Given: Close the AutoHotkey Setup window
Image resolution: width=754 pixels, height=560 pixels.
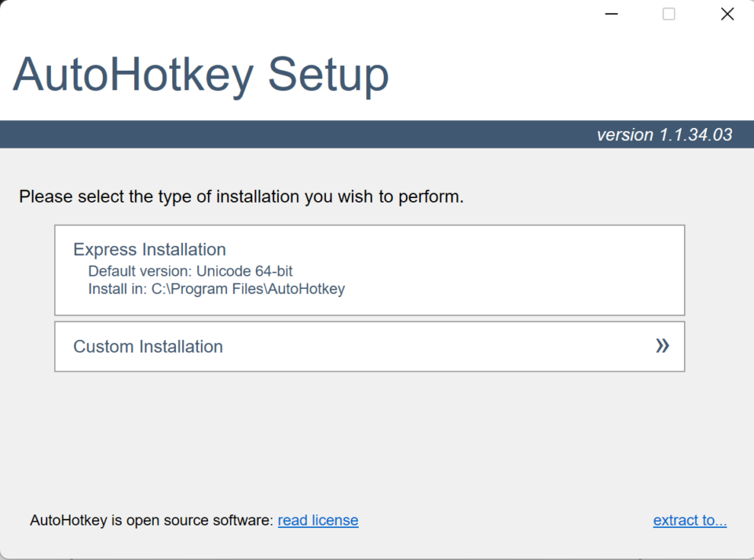Looking at the screenshot, I should [727, 14].
